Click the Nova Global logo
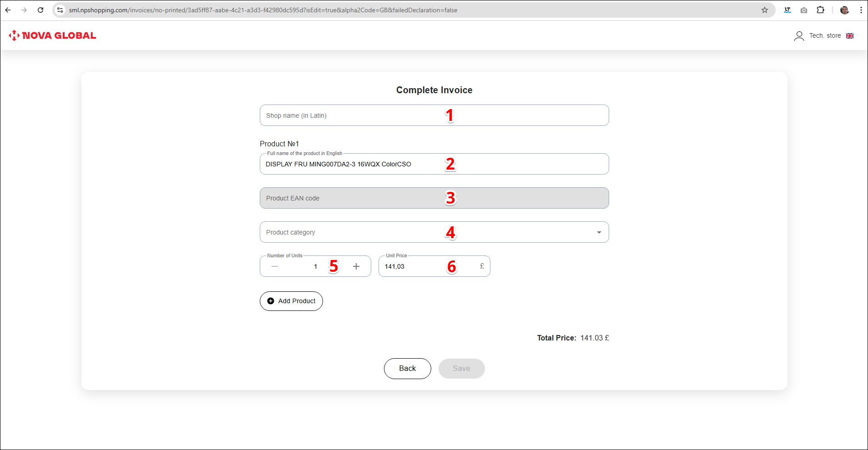 tap(52, 35)
